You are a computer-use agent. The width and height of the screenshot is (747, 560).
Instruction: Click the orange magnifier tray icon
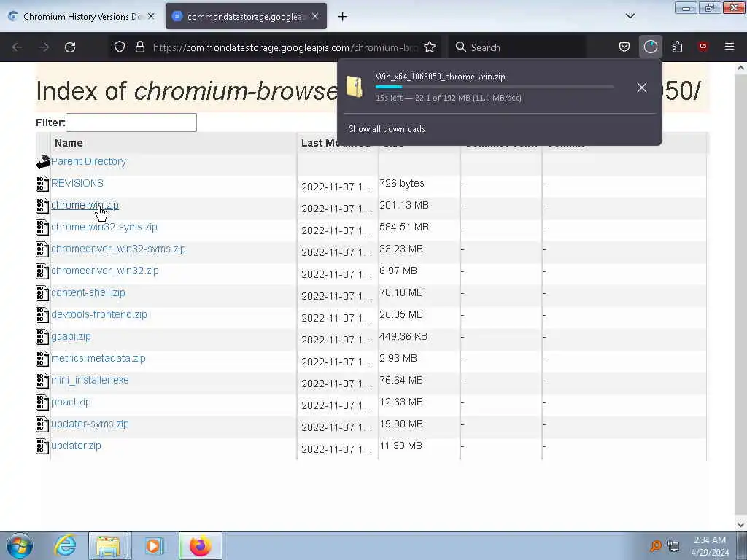656,546
